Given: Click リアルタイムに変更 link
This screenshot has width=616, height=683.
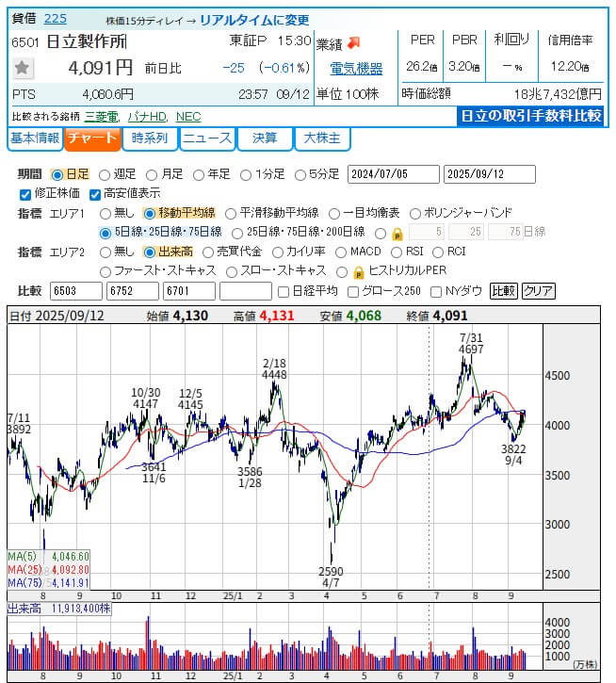Looking at the screenshot, I should click(254, 20).
